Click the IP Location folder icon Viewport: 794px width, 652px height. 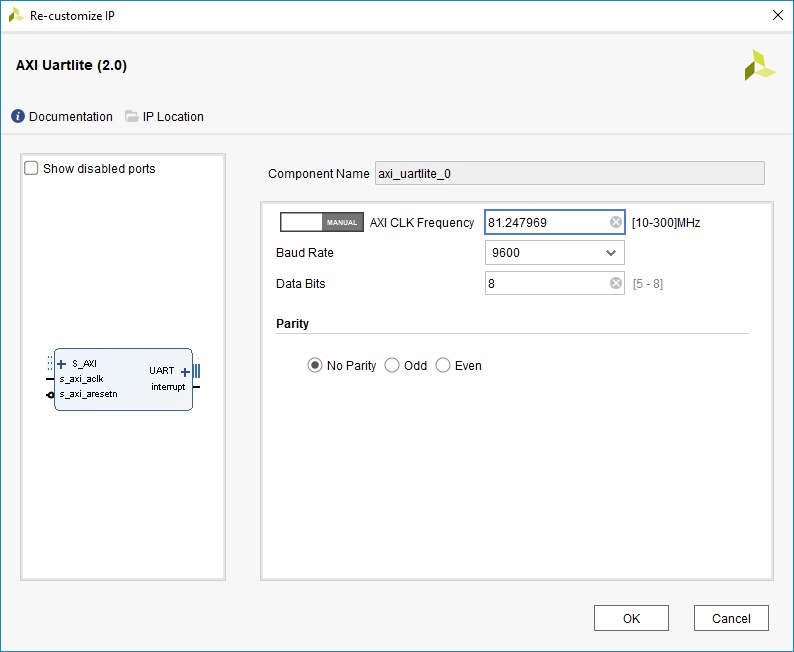(132, 117)
